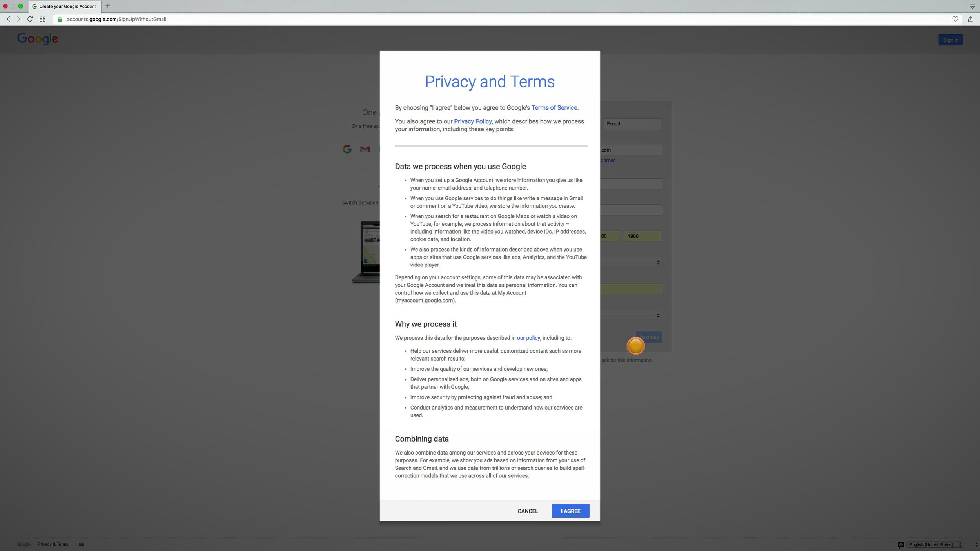Click the language chat icon in footer
This screenshot has height=551, width=980.
point(901,544)
